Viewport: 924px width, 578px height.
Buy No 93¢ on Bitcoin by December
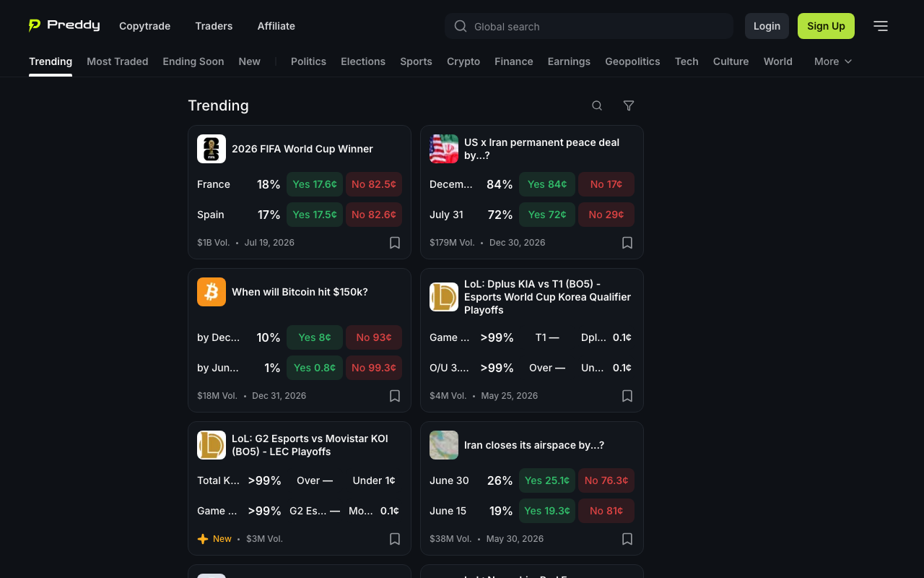374,337
